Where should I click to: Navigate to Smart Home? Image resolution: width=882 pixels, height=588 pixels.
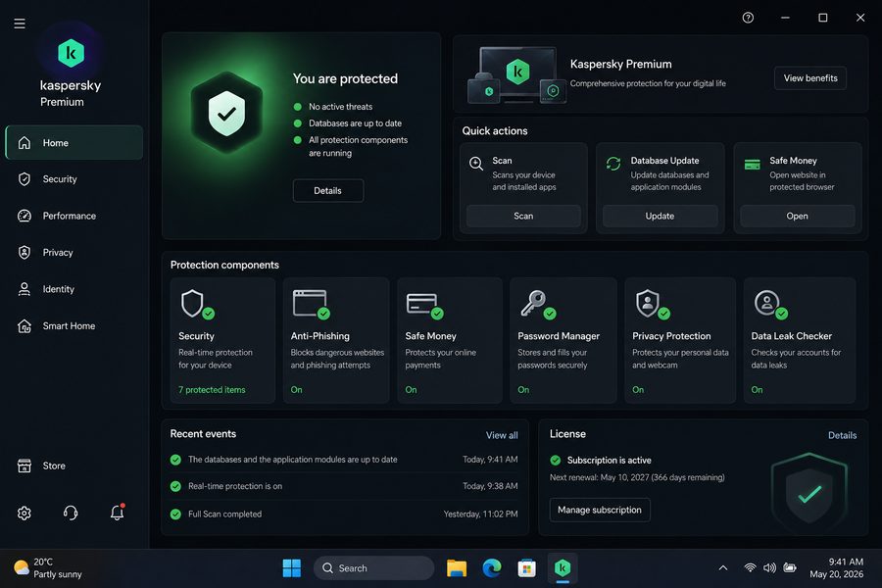point(74,325)
